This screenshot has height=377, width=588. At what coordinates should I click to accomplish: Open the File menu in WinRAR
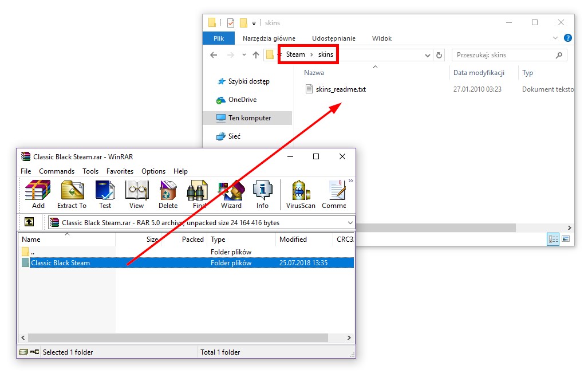(26, 171)
